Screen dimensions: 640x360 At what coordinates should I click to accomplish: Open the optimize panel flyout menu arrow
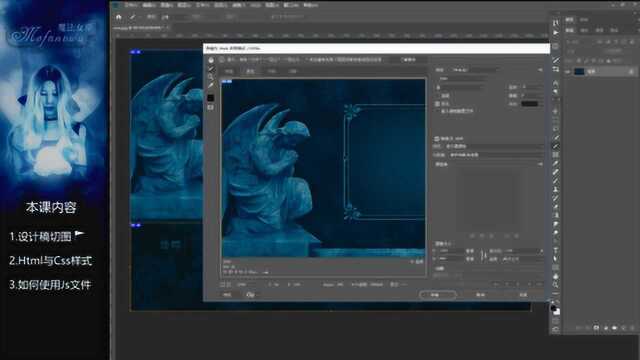[x=540, y=70]
